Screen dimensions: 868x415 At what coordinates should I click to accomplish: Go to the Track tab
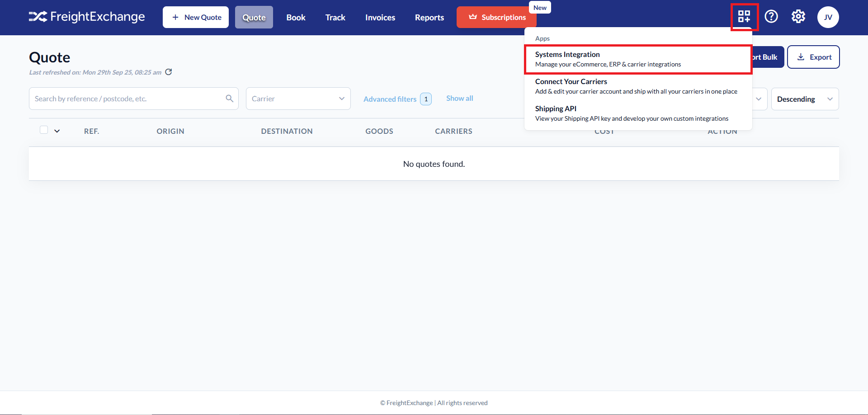(x=335, y=17)
